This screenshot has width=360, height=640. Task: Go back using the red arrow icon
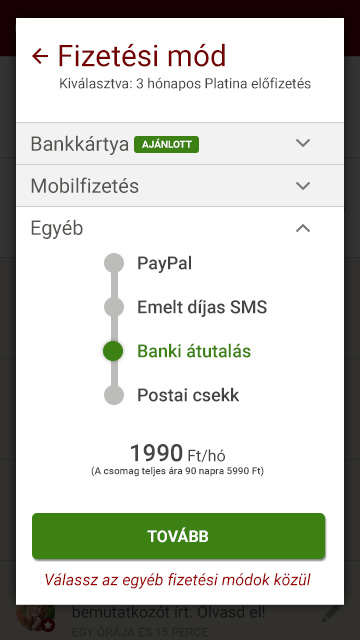[40, 56]
